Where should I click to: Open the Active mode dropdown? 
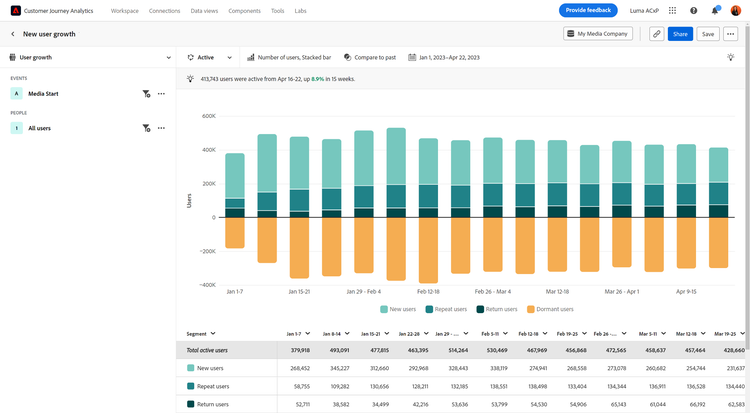pyautogui.click(x=210, y=58)
